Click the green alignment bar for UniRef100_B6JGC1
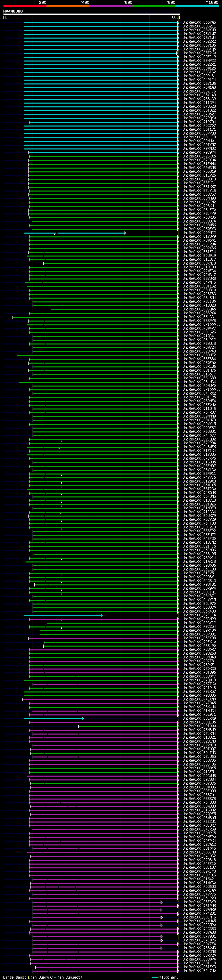Viewport: 222px width, 980px height. (96, 317)
